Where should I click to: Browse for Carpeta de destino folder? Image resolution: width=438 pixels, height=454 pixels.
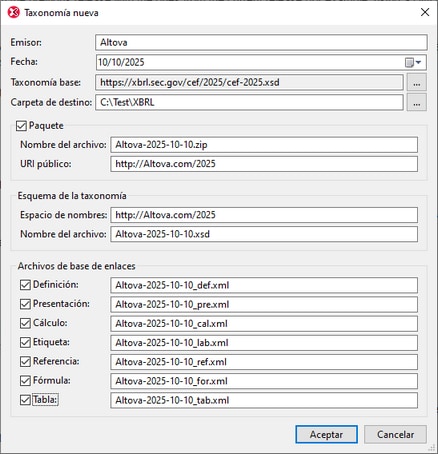(x=416, y=102)
